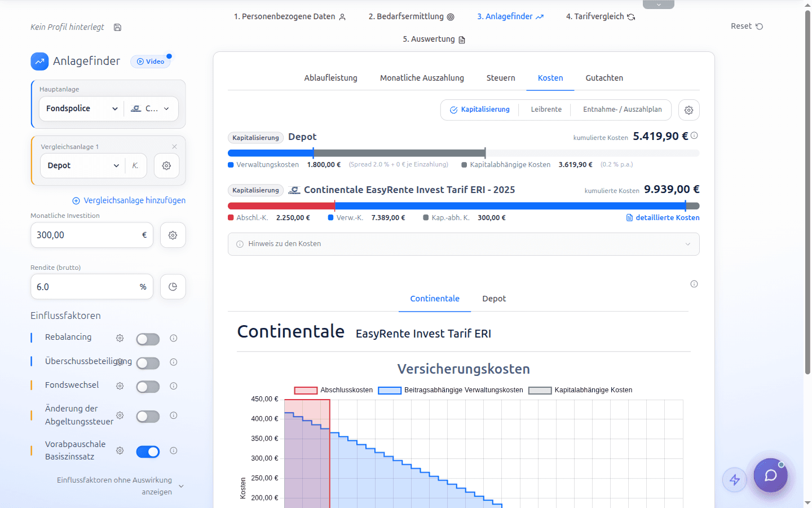Viewport: 812px width, 508px height.
Task: Toggle Rebalancing switch on
Action: point(148,339)
